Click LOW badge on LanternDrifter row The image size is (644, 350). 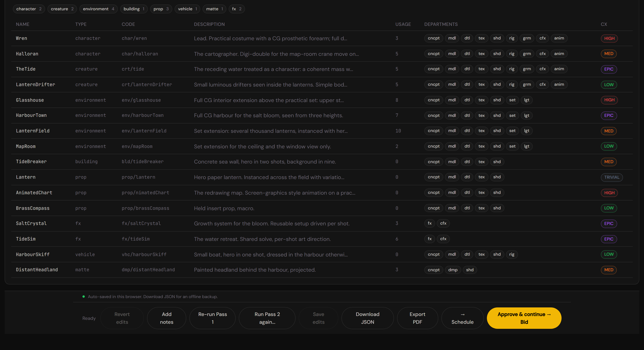click(x=609, y=85)
